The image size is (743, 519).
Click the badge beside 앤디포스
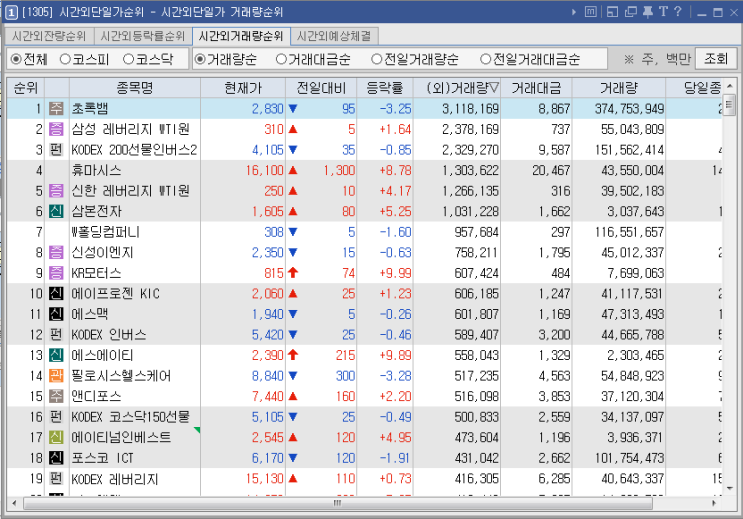click(x=56, y=396)
